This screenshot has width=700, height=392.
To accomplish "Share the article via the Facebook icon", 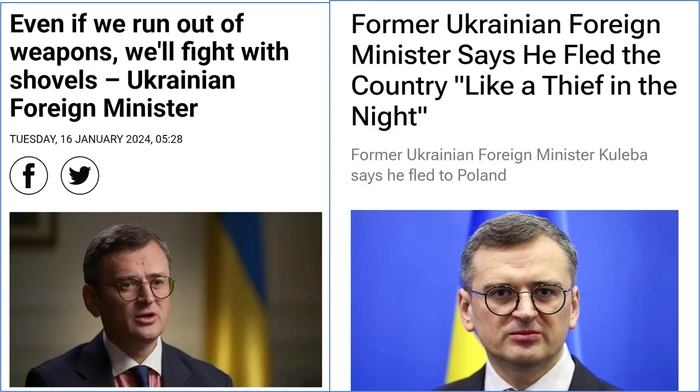I will [x=29, y=175].
